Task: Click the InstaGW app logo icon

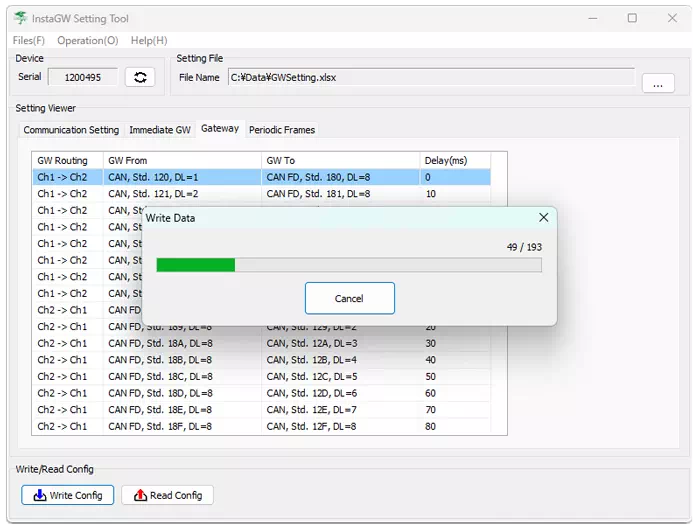Action: [x=20, y=18]
